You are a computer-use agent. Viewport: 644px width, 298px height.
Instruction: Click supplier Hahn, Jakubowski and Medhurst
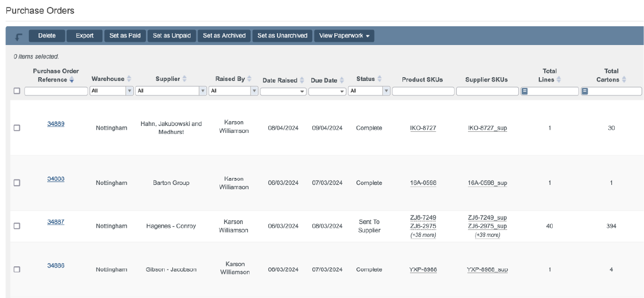click(171, 128)
